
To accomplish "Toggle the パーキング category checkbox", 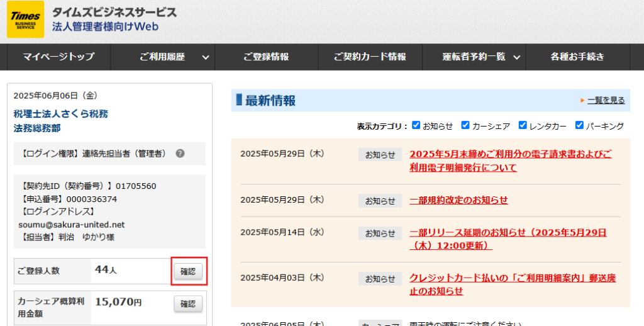I will [x=579, y=125].
